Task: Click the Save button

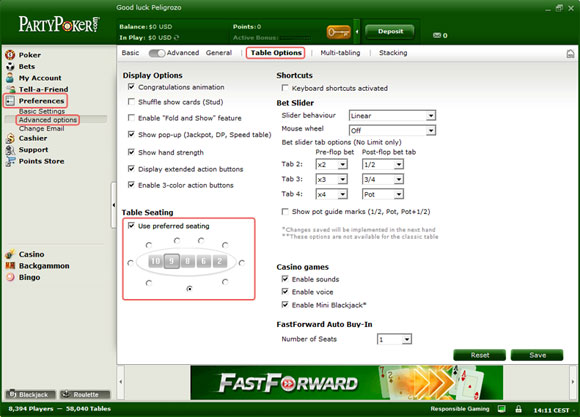Action: (537, 355)
